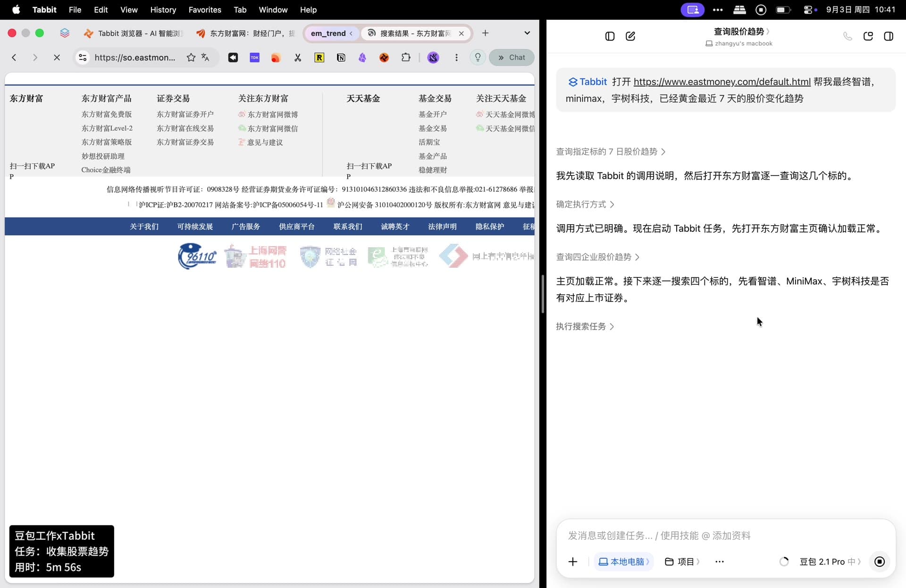The width and height of the screenshot is (906, 588).
Task: Click the plus attach button in chat input
Action: point(573,562)
